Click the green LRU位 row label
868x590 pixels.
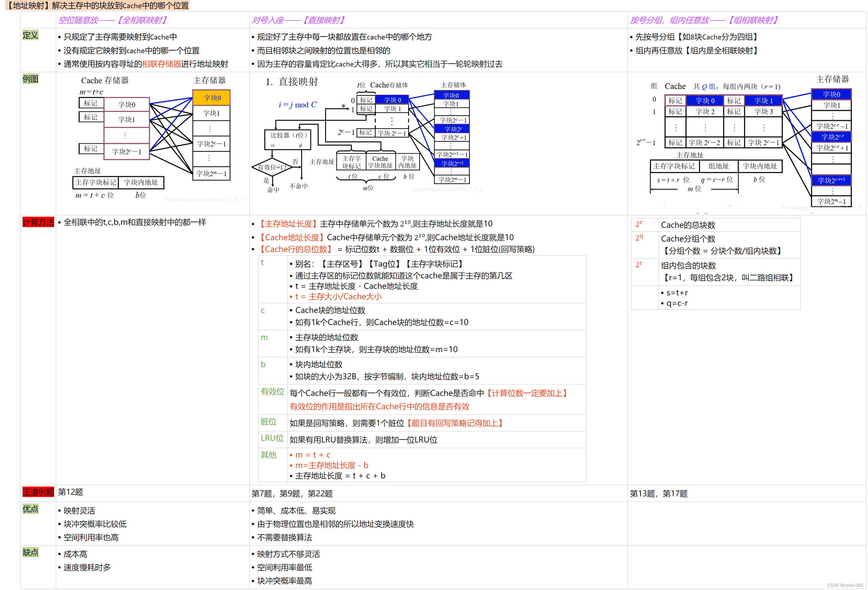[x=272, y=438]
